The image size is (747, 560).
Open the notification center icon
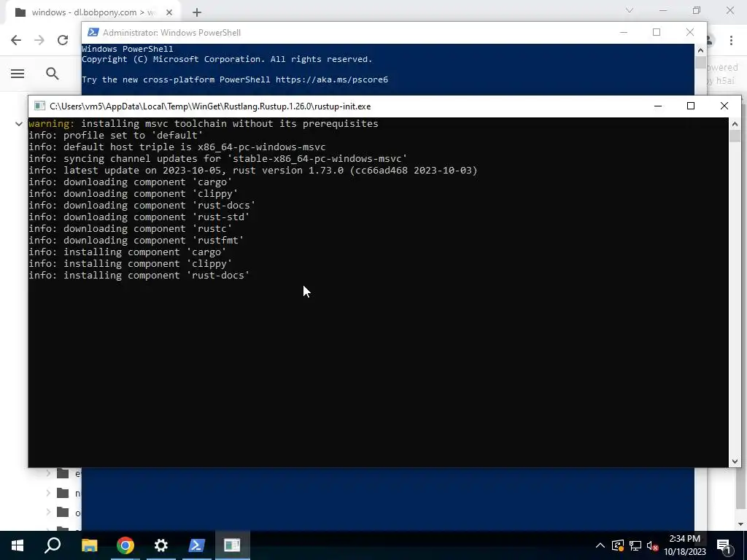(x=724, y=547)
